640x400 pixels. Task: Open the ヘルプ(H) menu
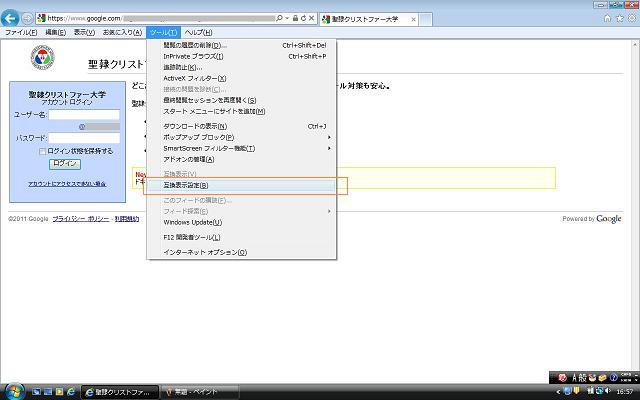click(x=198, y=32)
